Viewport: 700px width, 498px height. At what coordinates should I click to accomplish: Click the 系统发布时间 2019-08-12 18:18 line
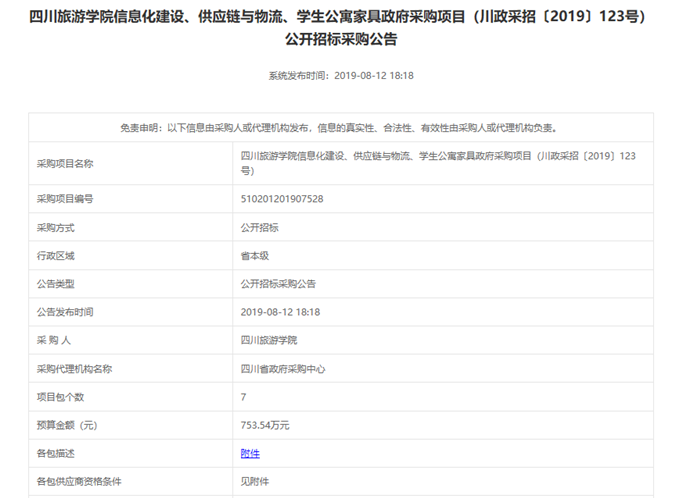[341, 76]
